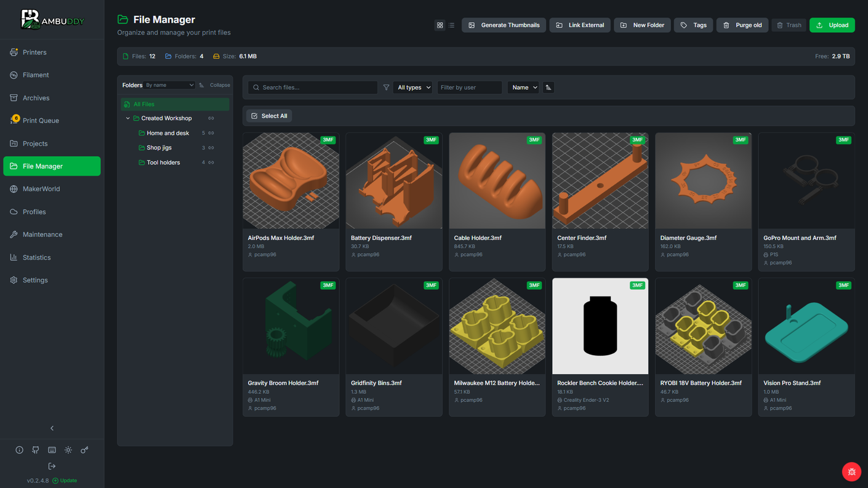The width and height of the screenshot is (868, 488).
Task: Open the Tags button
Action: pos(693,25)
